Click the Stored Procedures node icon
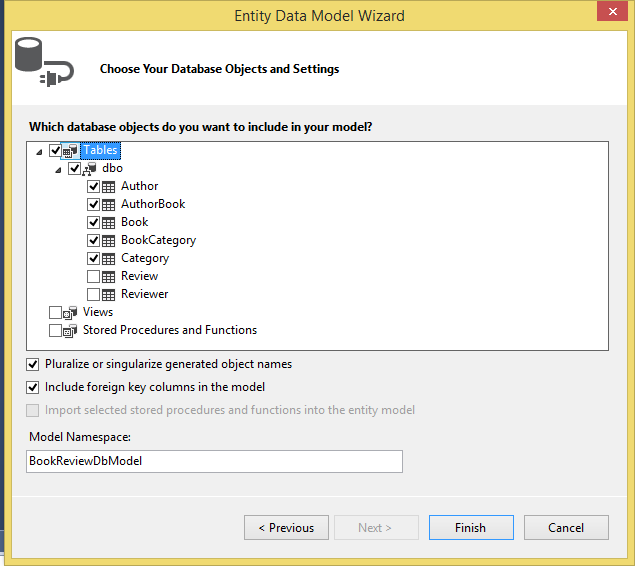 70,331
